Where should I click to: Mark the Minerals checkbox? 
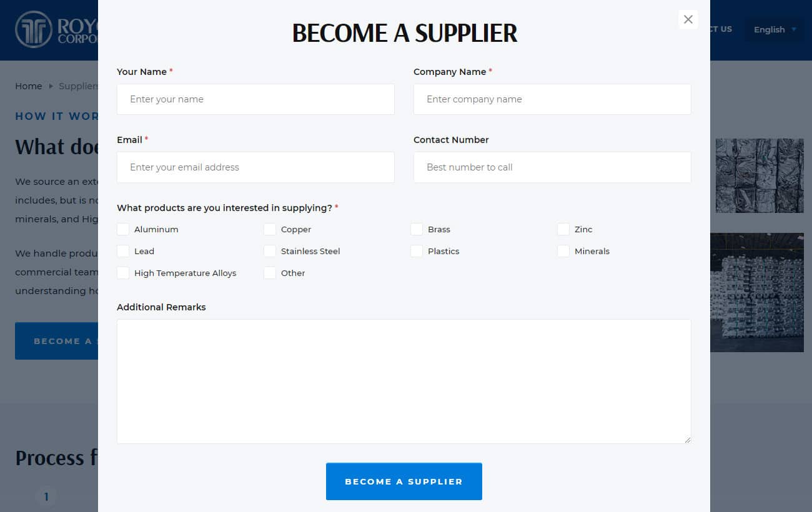coord(563,251)
